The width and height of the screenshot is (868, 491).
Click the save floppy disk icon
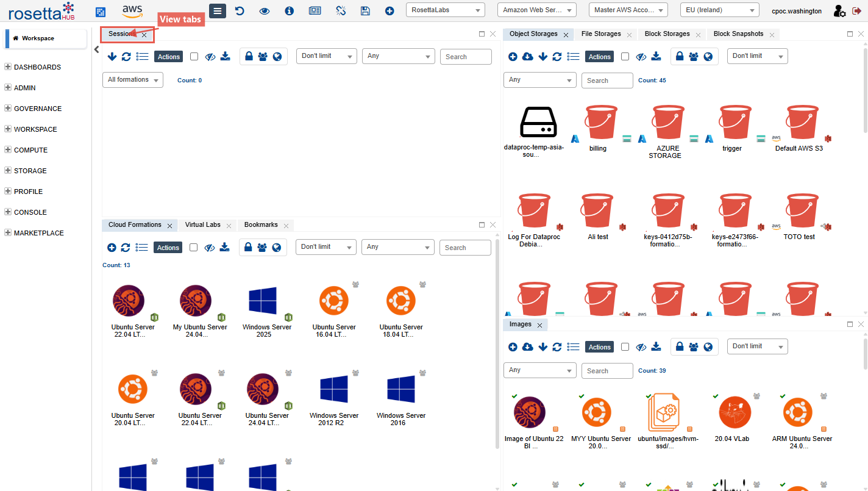click(365, 11)
